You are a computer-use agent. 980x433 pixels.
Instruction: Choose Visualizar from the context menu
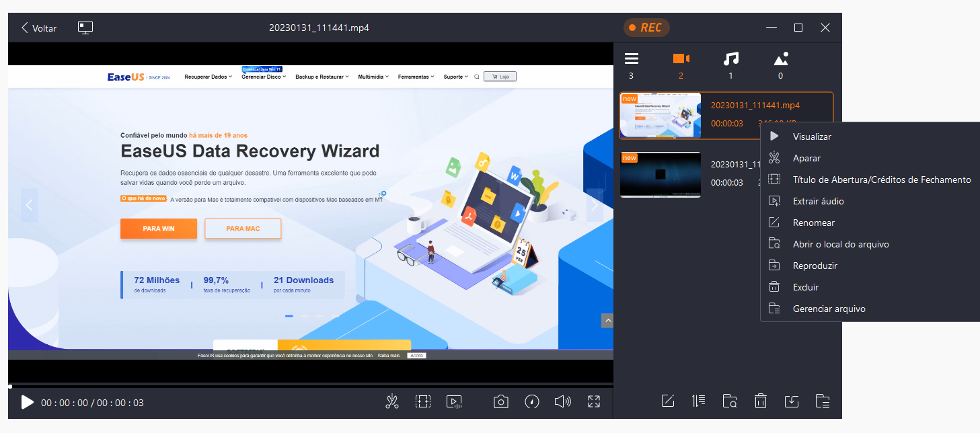[x=812, y=136]
